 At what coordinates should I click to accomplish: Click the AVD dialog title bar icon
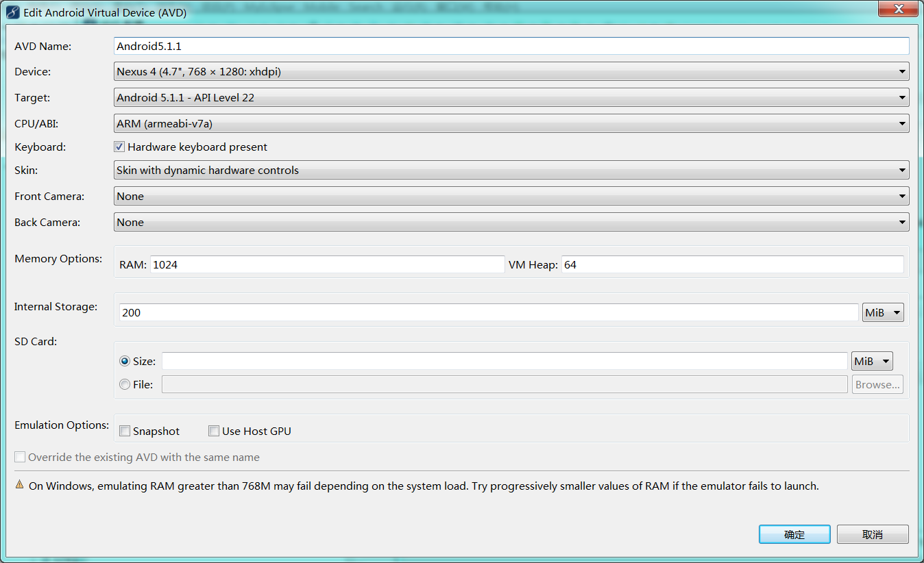(12, 12)
